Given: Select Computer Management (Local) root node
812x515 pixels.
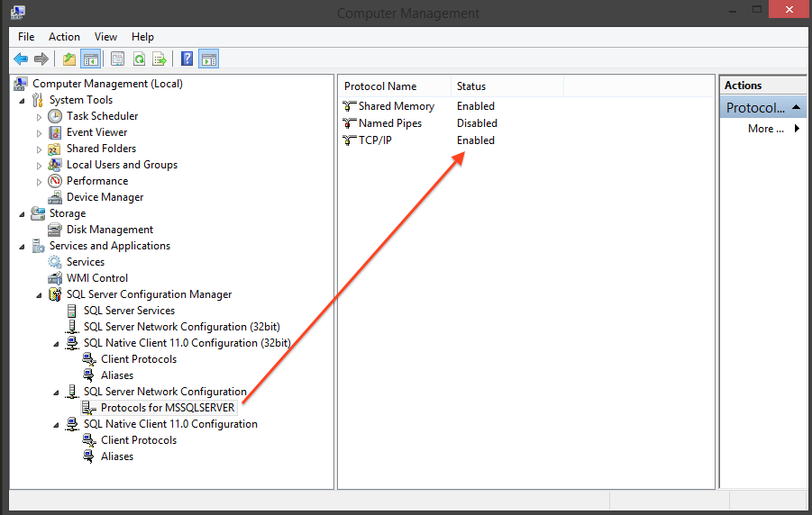Looking at the screenshot, I should click(x=108, y=84).
